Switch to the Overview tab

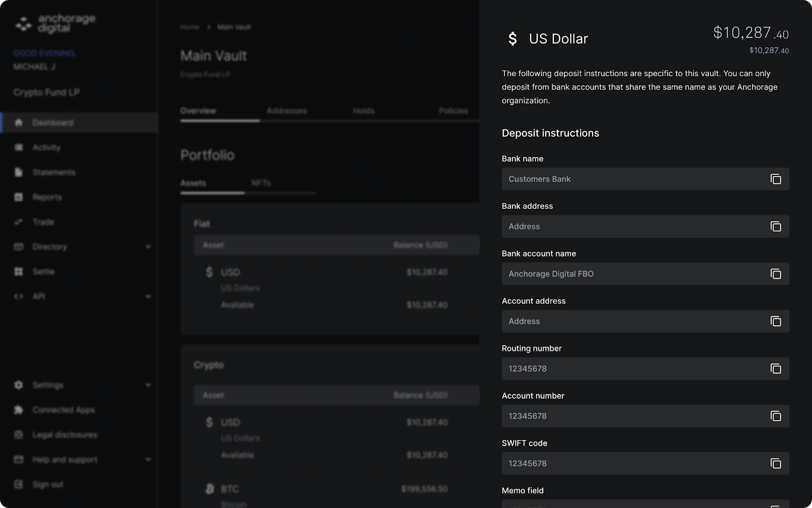click(198, 111)
